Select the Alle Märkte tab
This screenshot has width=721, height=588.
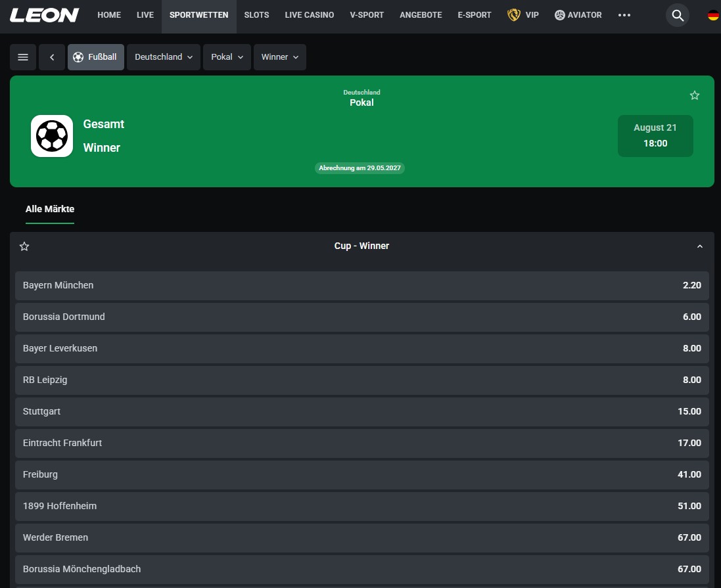click(x=50, y=209)
